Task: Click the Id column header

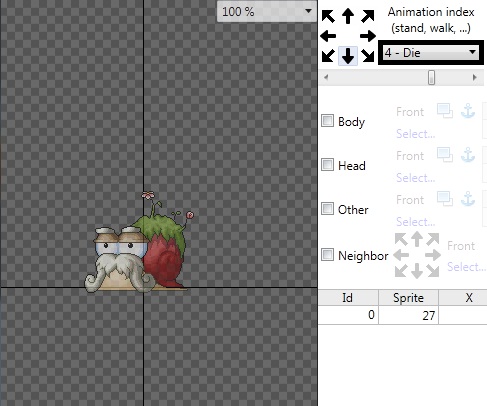Action: (x=348, y=297)
